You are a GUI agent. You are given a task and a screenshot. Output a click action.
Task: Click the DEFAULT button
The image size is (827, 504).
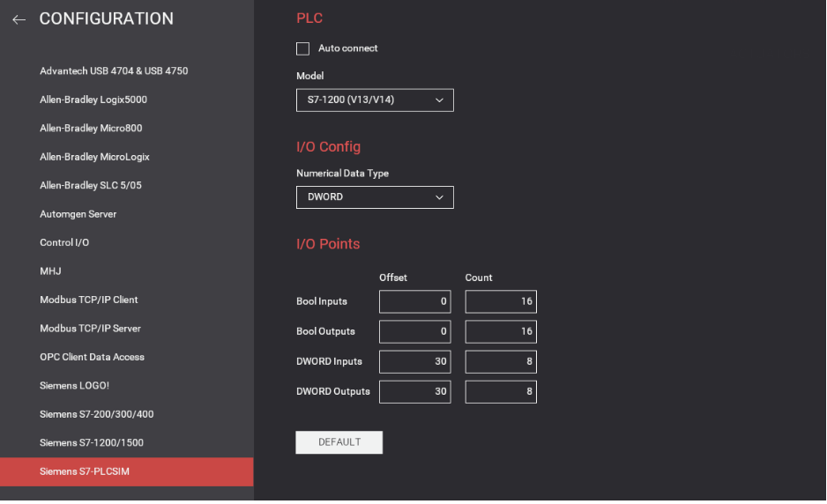coord(339,442)
